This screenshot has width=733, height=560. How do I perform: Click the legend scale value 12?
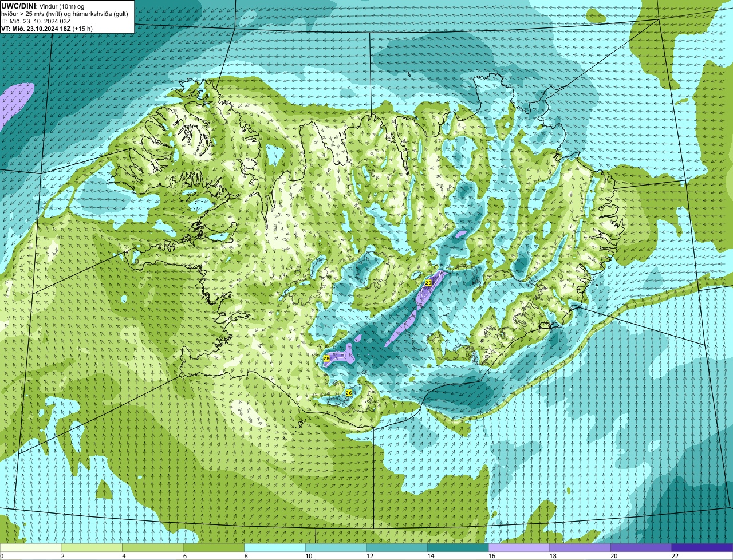click(369, 556)
